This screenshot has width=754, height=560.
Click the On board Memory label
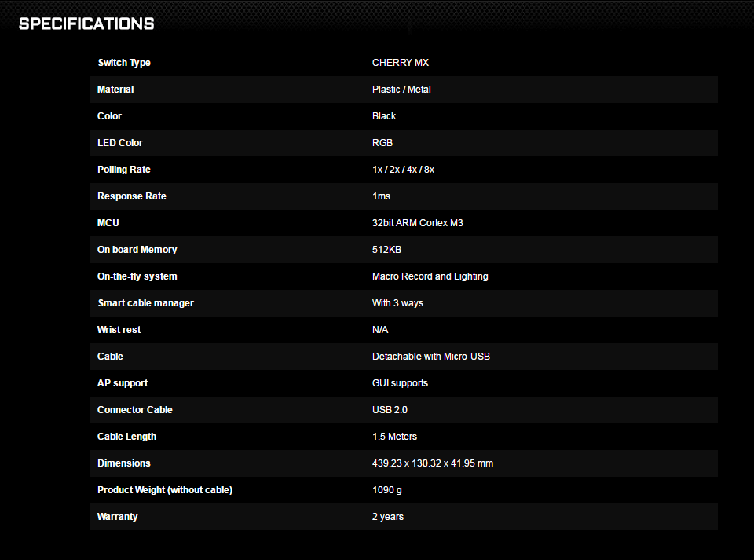coord(137,250)
